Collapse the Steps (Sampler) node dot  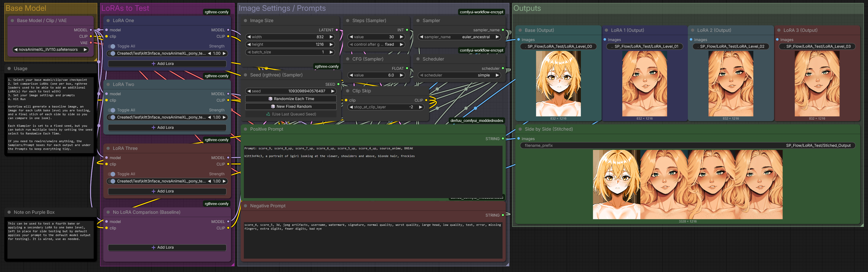pos(348,21)
